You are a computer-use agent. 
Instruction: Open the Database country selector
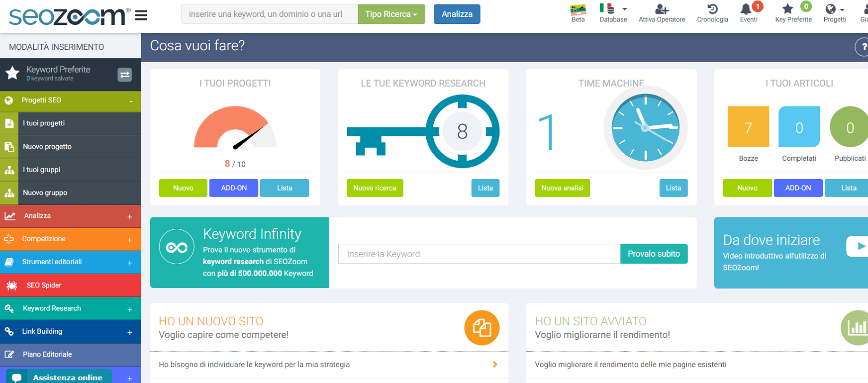613,13
